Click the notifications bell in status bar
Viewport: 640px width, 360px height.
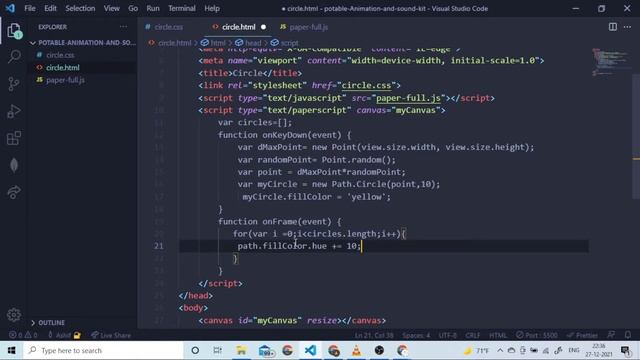pyautogui.click(x=628, y=335)
